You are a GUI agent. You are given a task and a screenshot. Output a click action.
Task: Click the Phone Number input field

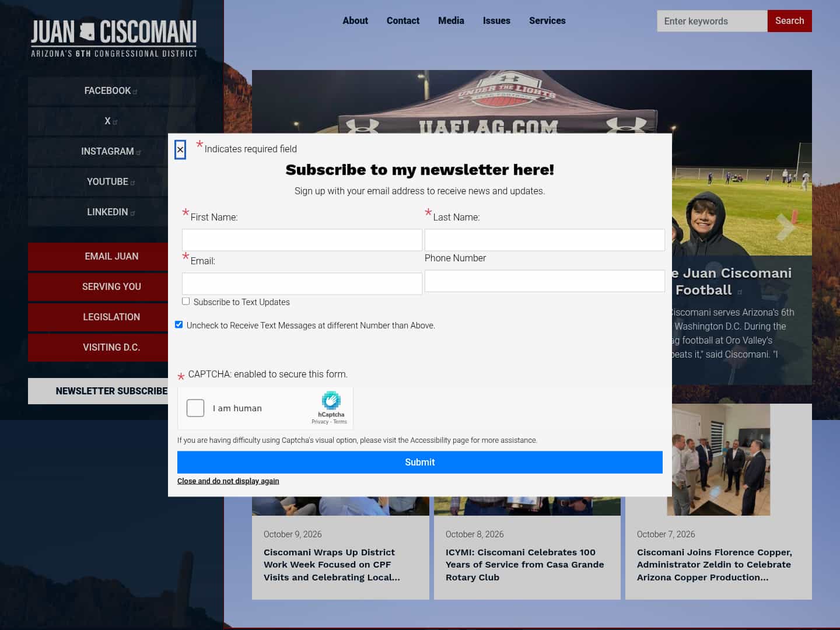[x=545, y=281]
